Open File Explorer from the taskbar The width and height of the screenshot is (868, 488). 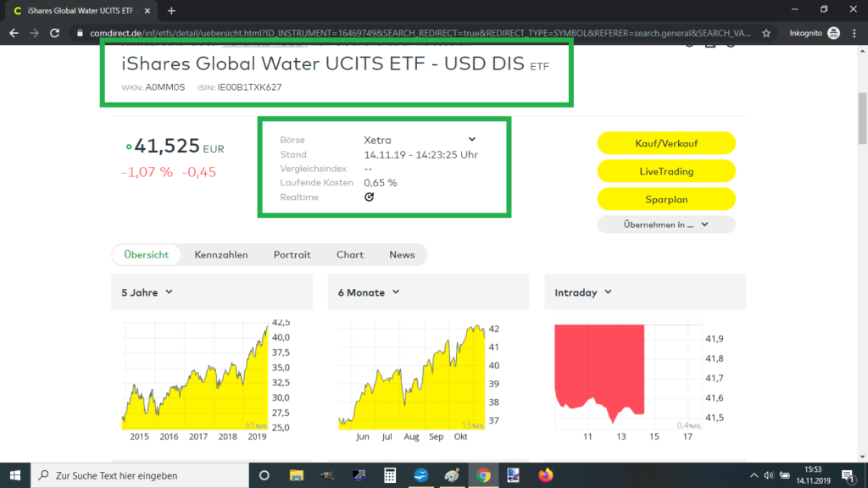(296, 475)
